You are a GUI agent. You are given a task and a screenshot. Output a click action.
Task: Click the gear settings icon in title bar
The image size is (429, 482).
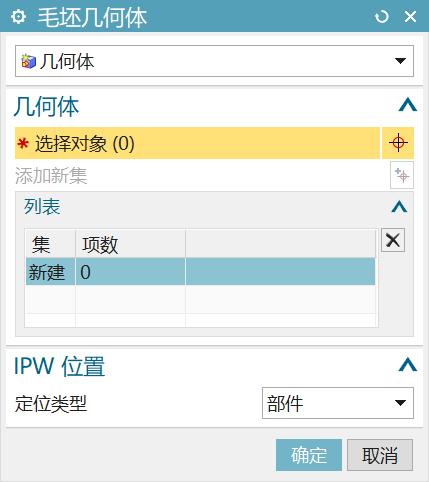click(x=18, y=17)
